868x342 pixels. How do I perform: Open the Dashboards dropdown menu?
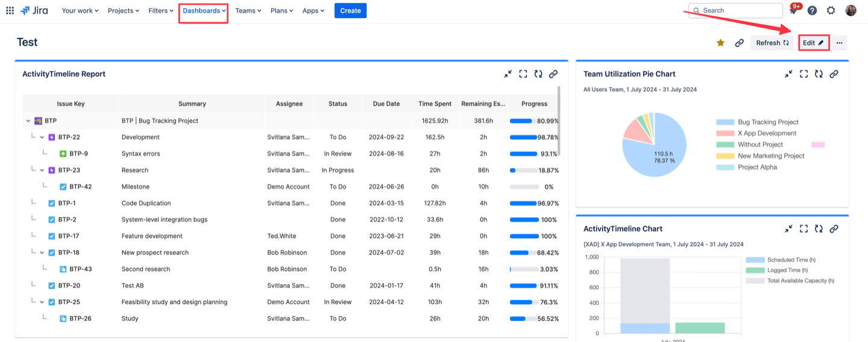(204, 11)
